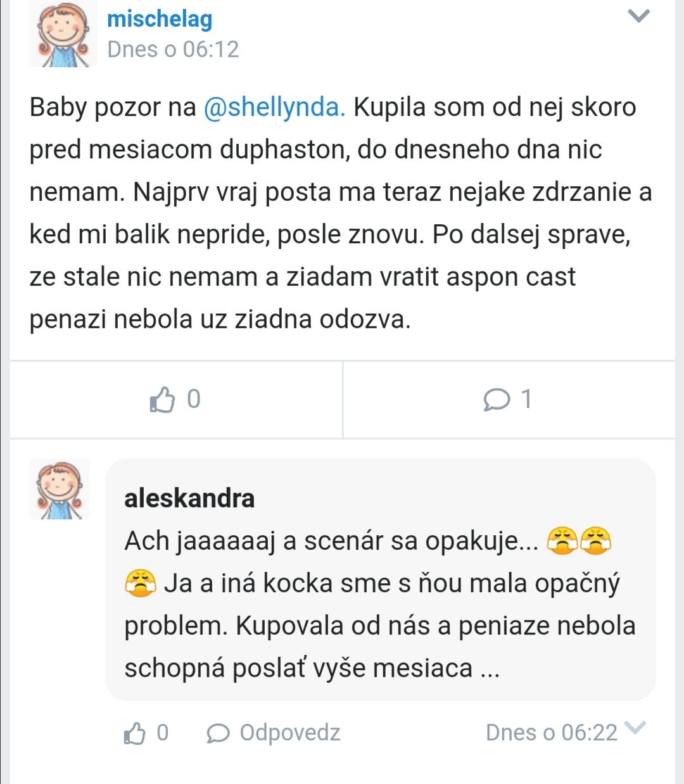Open the mischelag username link
Image resolution: width=684 pixels, height=784 pixels.
160,19
